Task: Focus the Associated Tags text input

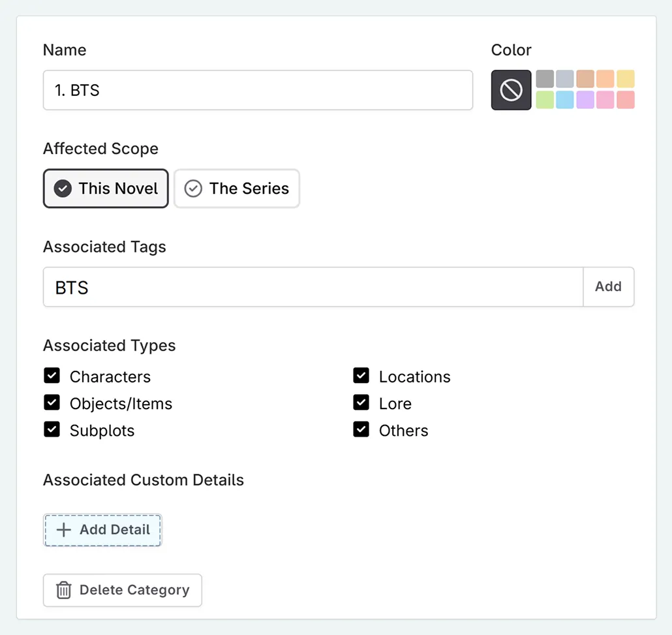Action: pyautogui.click(x=313, y=287)
